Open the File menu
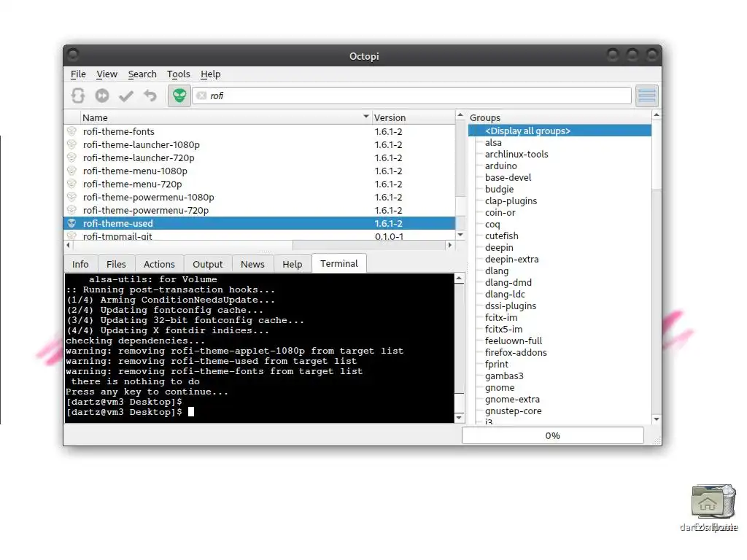 pyautogui.click(x=78, y=74)
